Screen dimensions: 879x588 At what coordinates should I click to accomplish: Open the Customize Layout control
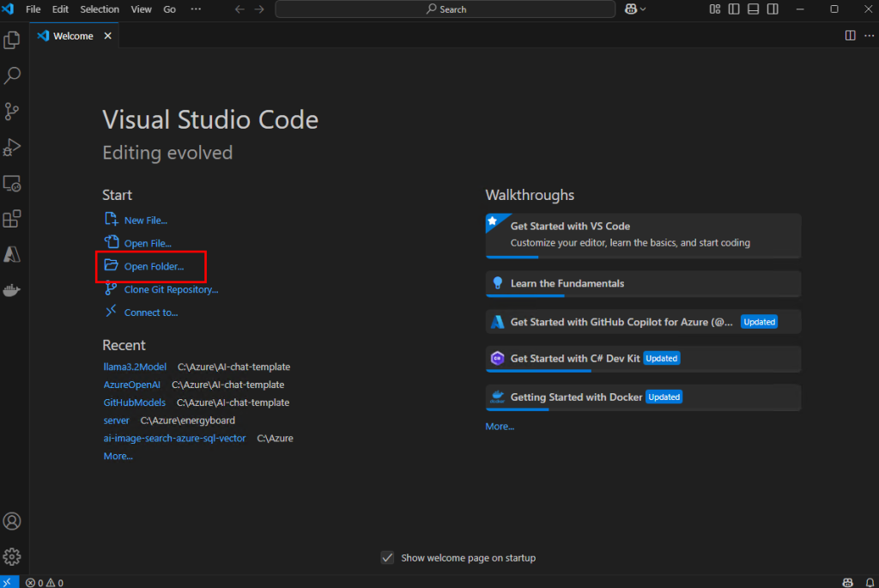(x=715, y=9)
